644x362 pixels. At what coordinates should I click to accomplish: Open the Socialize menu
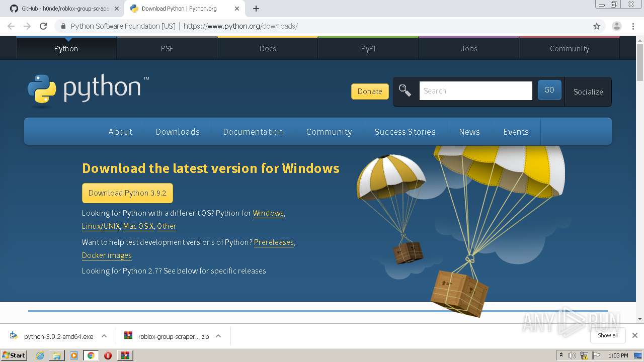click(x=588, y=92)
